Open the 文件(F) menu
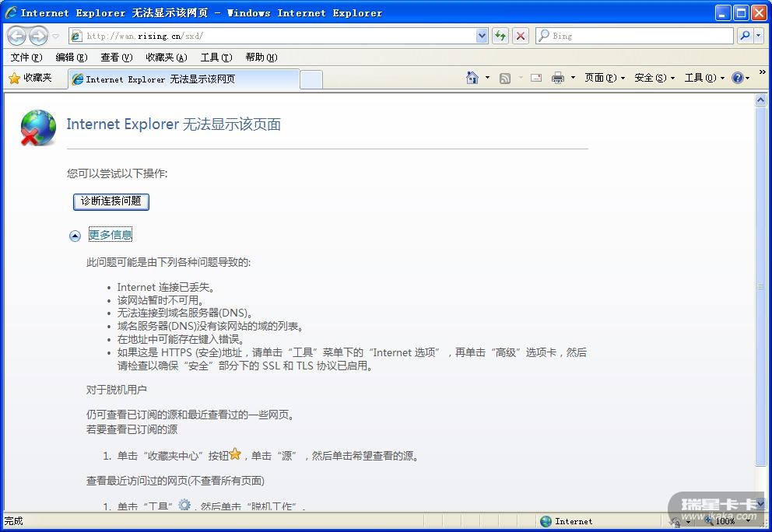Screen dimensions: 772x532 [26, 58]
